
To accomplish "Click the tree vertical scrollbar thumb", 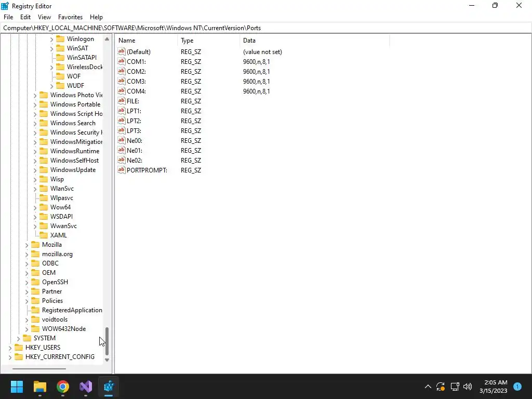I will pyautogui.click(x=107, y=341).
